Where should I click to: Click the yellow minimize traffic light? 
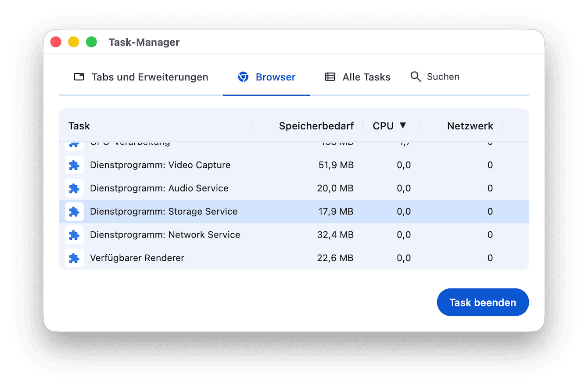tap(73, 42)
